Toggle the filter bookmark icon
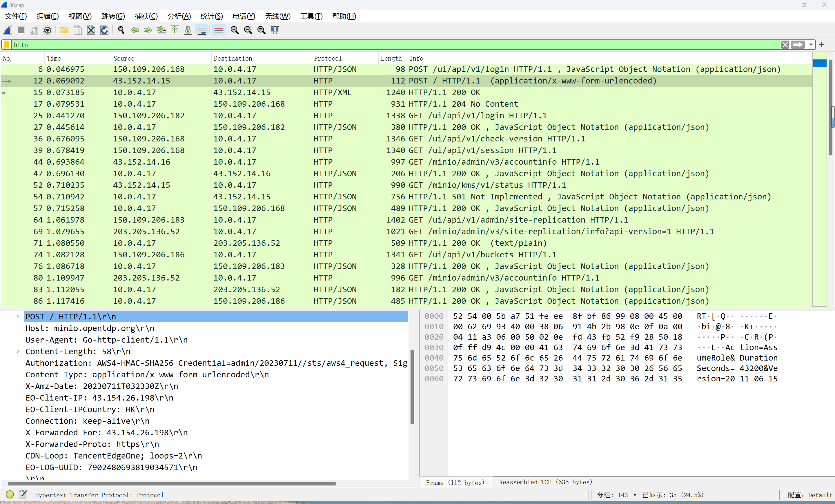Viewport: 835px width, 504px height. pyautogui.click(x=6, y=45)
